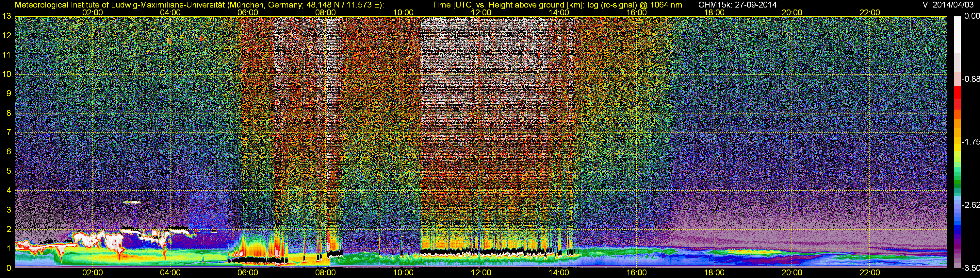The width and height of the screenshot is (980, 278).
Task: Click the 10:00 label on the top time axis
Action: [x=403, y=12]
